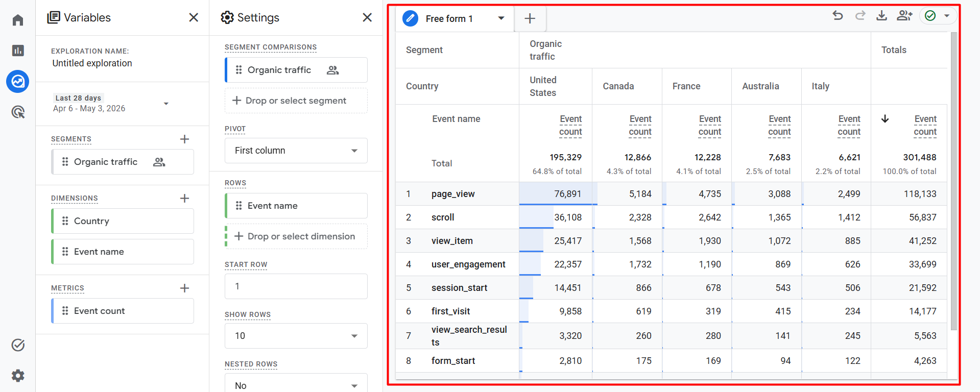Click Italy column header
980x392 pixels.
click(820, 86)
